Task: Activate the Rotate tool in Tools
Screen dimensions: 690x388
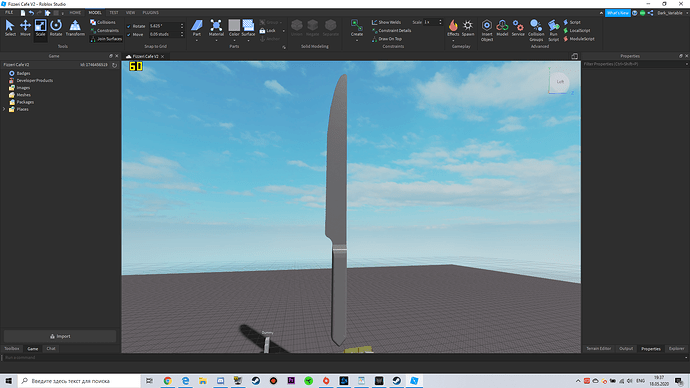Action: [56, 28]
